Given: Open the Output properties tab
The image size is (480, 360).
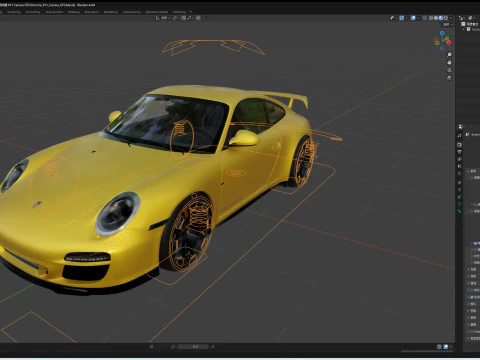Looking at the screenshot, I should pyautogui.click(x=460, y=152).
